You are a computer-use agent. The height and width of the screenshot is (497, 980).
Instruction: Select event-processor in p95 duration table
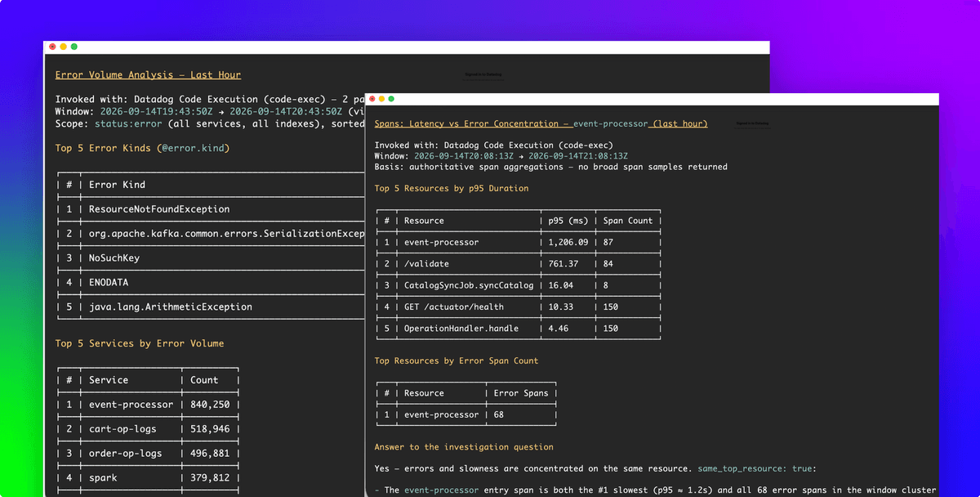[x=518, y=243]
